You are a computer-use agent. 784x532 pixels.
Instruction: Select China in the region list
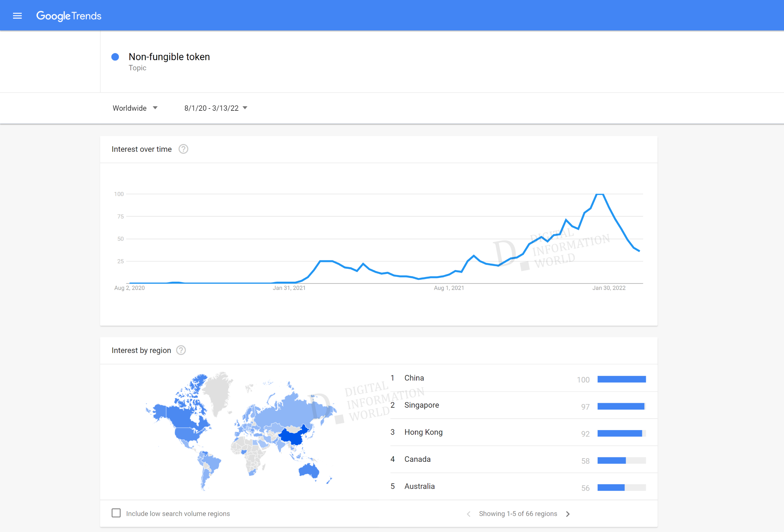(414, 378)
